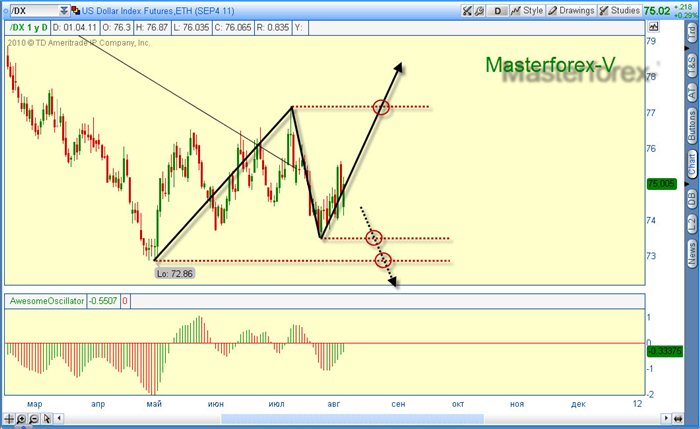Image resolution: width=700 pixels, height=429 pixels.
Task: Click the left scroll arrow near pointer tool
Action: tap(58, 419)
